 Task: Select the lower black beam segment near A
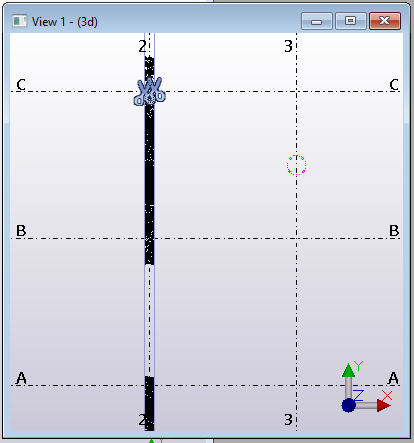click(x=149, y=403)
